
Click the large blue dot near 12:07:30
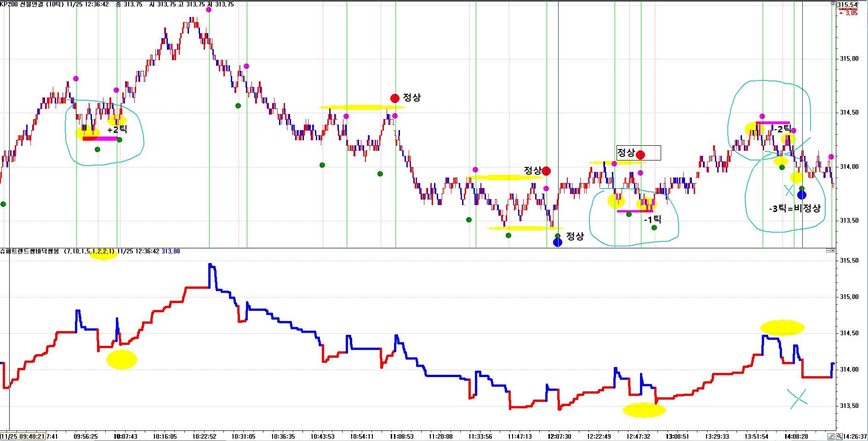coord(558,242)
